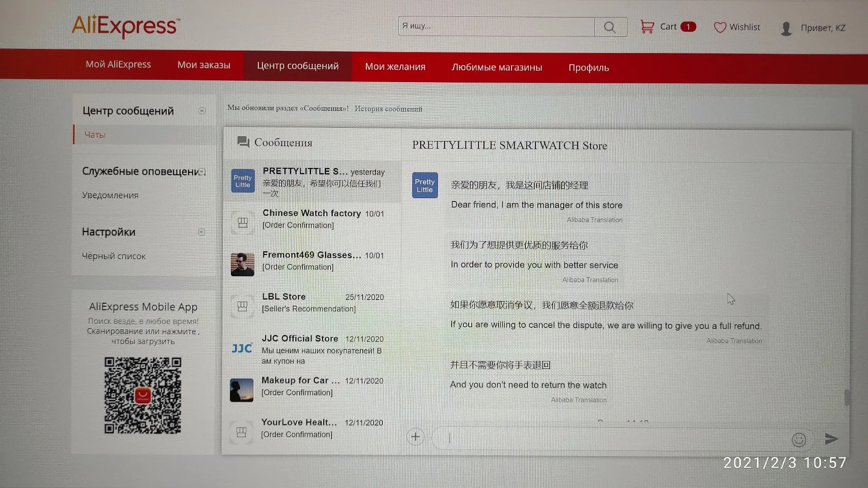Click Makeup for Car seller photo
This screenshot has width=868, height=488.
(x=242, y=390)
